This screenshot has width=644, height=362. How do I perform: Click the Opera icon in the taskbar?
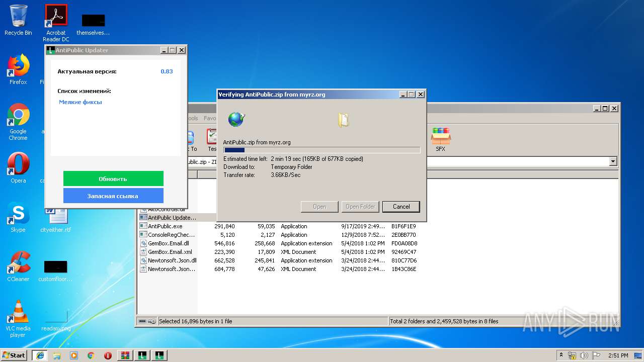point(108,355)
